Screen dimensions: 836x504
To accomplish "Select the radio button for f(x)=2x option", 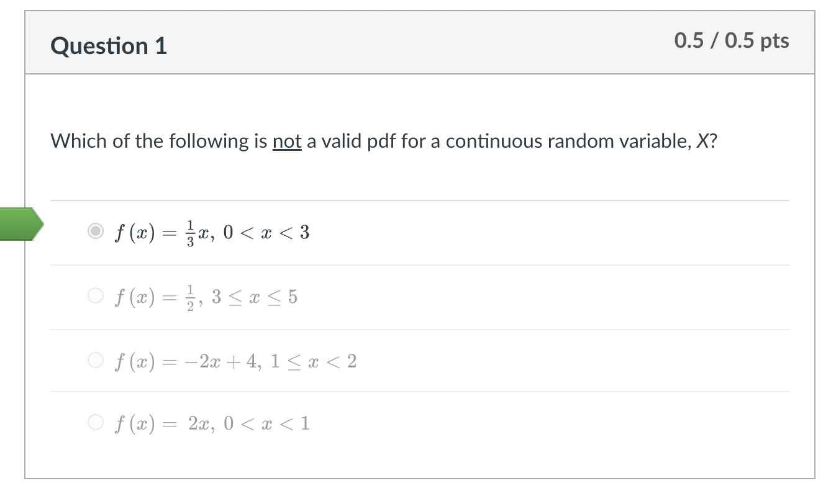I will 96,422.
